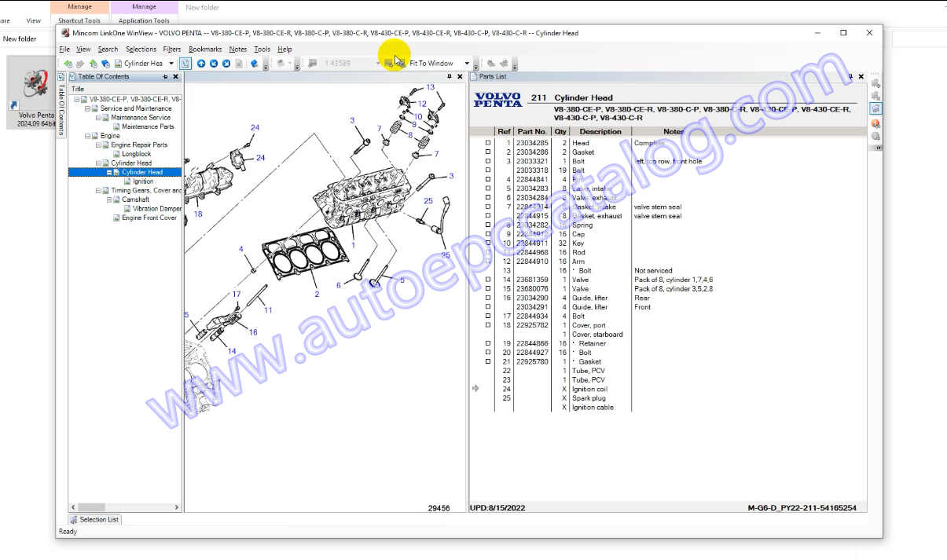This screenshot has height=560, width=947.
Task: Select Ignition in the table of contents
Action: click(143, 181)
